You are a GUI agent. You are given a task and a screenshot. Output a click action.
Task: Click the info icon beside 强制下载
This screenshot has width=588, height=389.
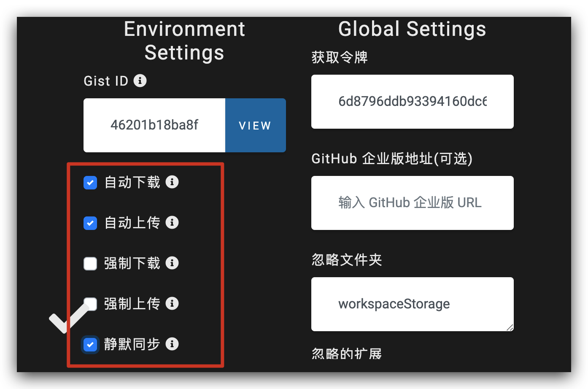tap(172, 263)
